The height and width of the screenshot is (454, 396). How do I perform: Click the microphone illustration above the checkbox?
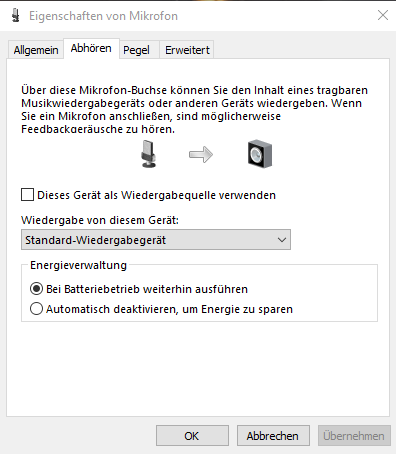coord(148,154)
